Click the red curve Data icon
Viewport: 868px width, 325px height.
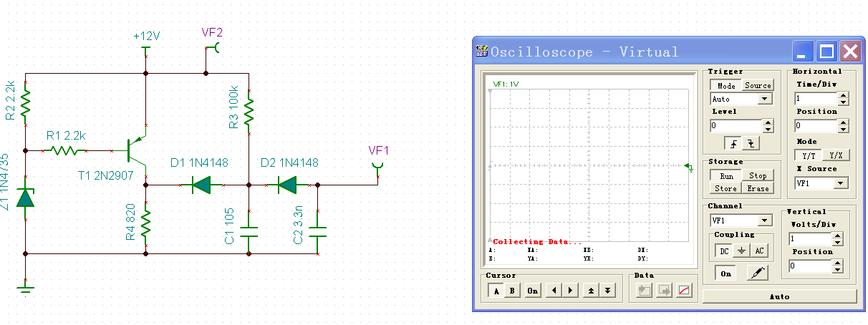(x=684, y=291)
